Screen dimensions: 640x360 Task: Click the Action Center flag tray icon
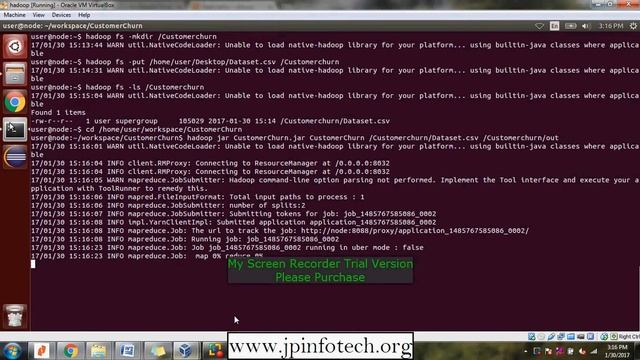[x=548, y=351]
